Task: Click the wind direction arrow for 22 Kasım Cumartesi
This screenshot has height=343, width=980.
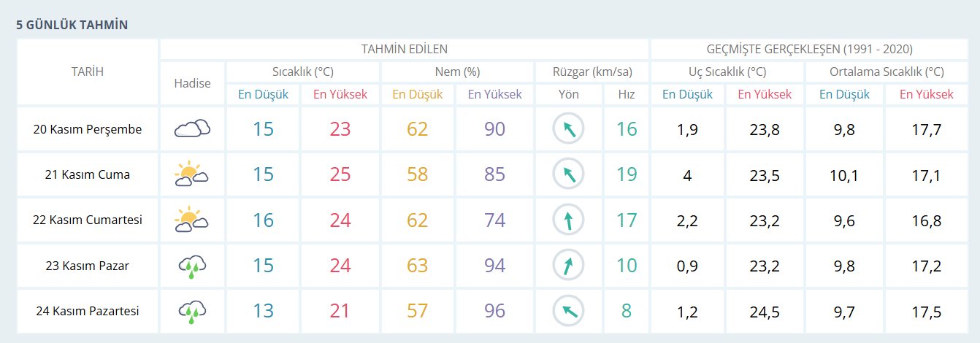Action: coord(568,220)
